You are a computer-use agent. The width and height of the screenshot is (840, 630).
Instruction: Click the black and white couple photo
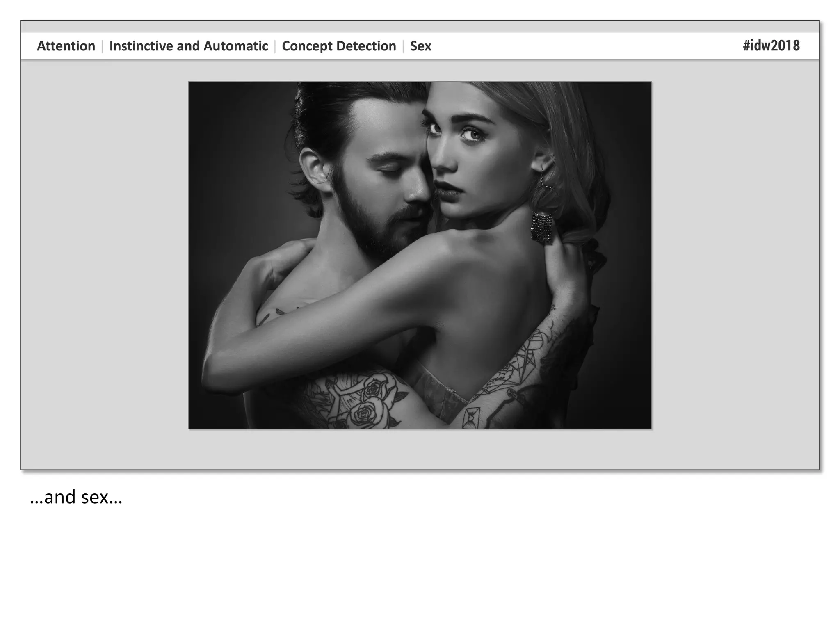[x=420, y=255]
